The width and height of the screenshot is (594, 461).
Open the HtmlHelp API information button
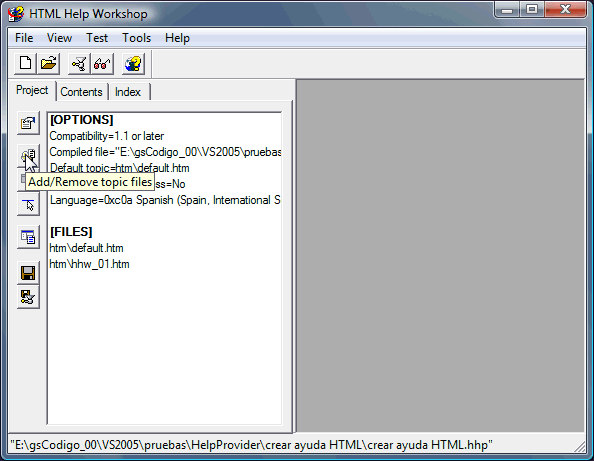pos(28,205)
